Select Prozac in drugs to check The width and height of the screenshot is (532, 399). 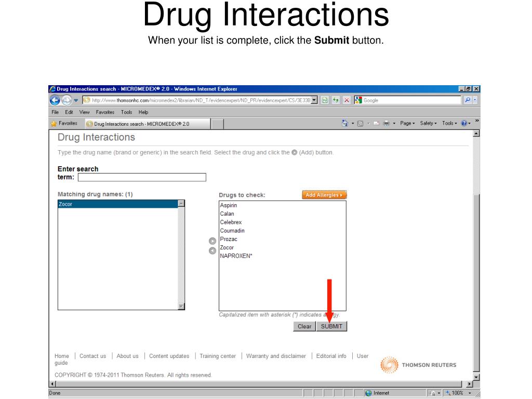click(229, 239)
